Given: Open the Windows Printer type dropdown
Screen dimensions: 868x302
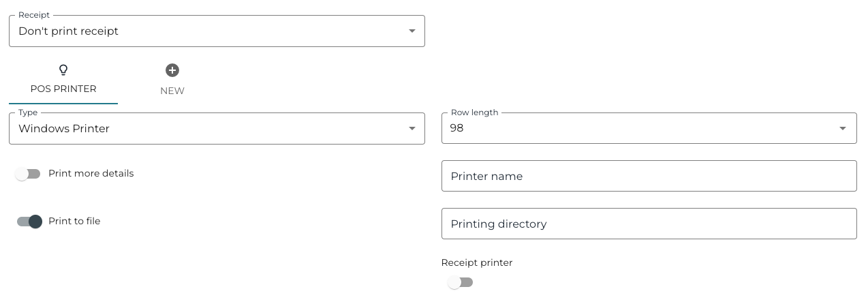Looking at the screenshot, I should (204, 129).
